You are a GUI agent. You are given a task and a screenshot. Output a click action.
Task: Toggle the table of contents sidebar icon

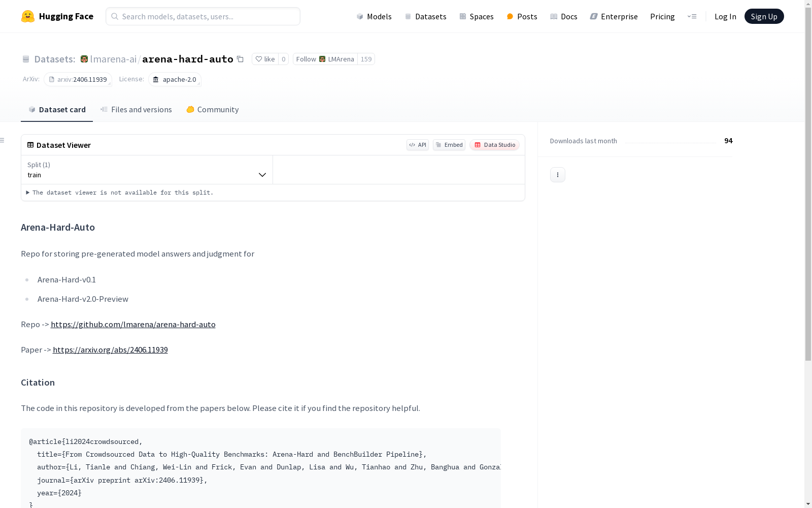click(3, 140)
